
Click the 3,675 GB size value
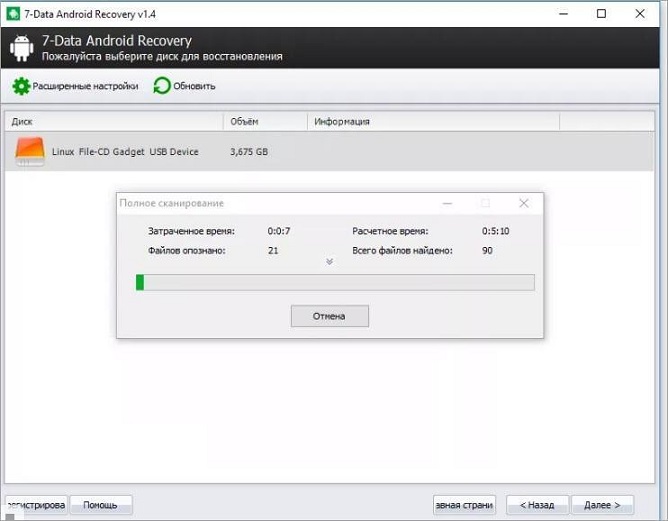click(249, 152)
